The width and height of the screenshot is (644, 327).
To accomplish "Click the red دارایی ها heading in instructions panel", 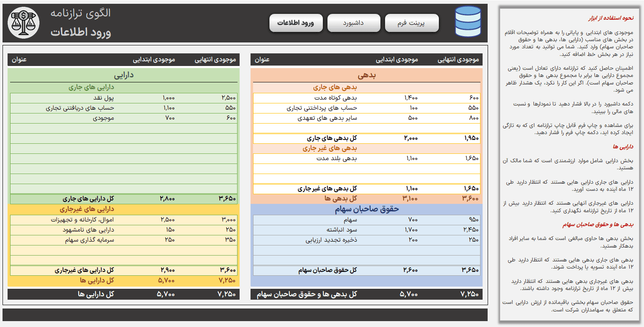I will [623, 147].
